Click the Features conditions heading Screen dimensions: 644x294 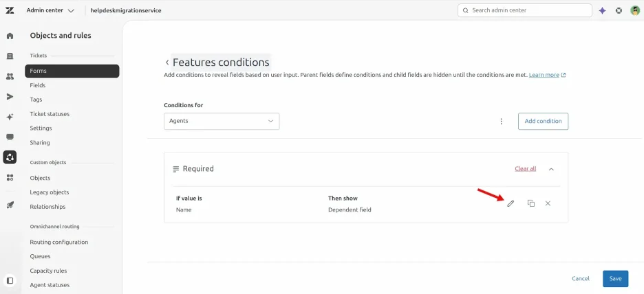pyautogui.click(x=221, y=63)
